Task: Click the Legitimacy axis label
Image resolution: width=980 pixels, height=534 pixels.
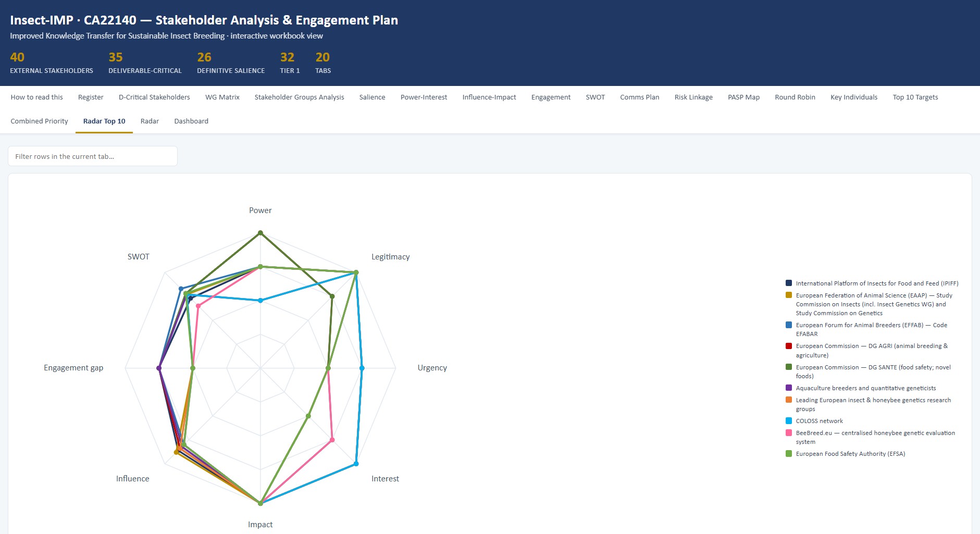Action: (390, 257)
